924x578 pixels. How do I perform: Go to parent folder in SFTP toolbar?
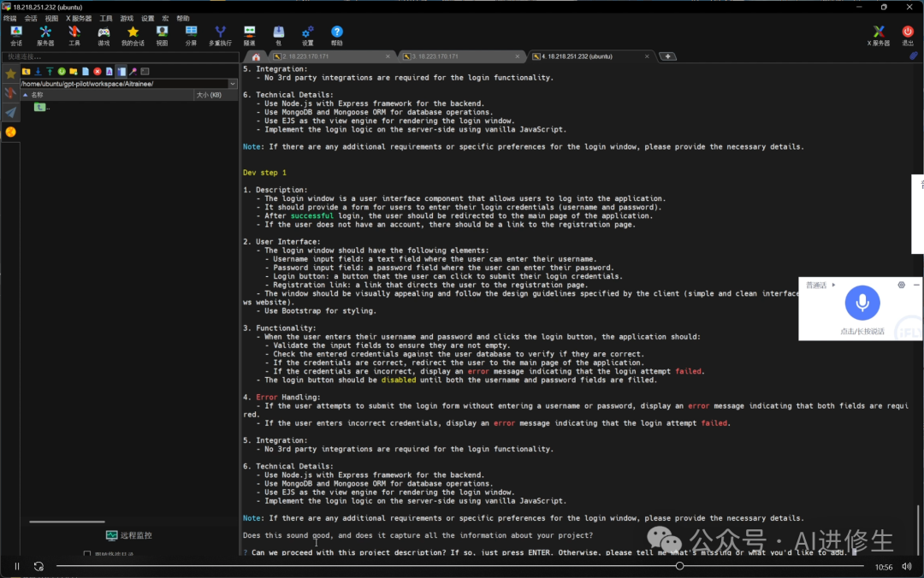pyautogui.click(x=26, y=71)
